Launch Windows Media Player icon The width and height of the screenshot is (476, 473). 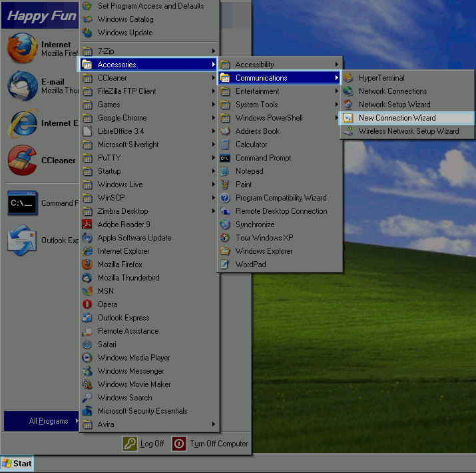point(87,358)
